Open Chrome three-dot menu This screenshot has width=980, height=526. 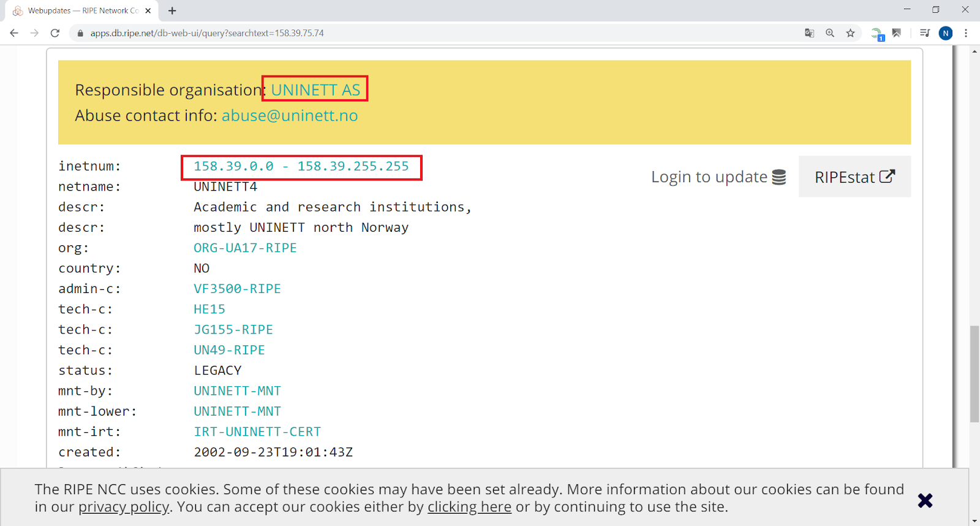pos(966,33)
